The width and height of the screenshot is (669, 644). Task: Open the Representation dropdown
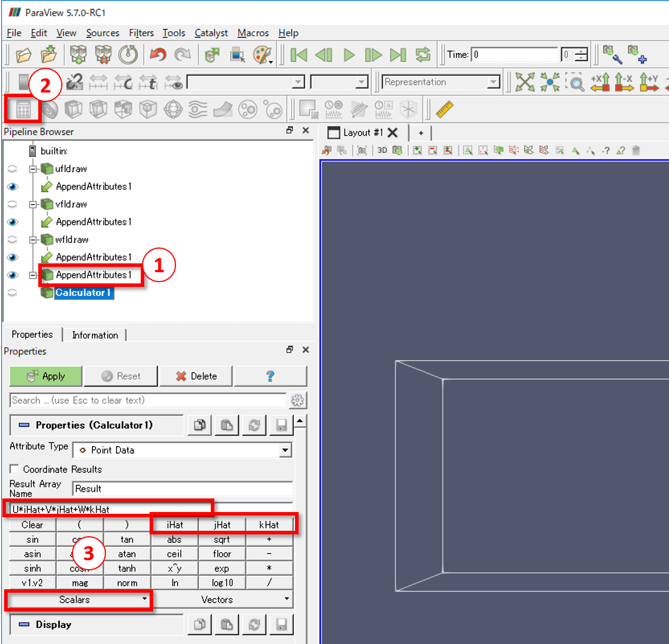pyautogui.click(x=441, y=82)
